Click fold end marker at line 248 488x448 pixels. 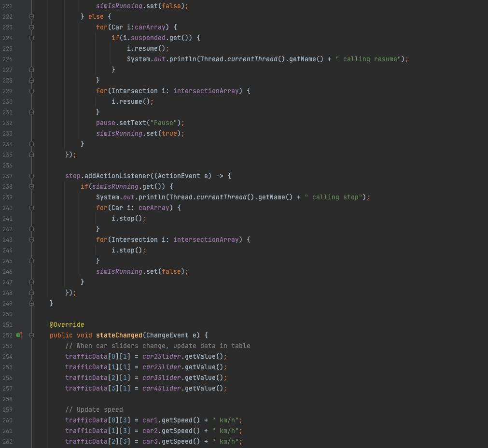coord(31,293)
